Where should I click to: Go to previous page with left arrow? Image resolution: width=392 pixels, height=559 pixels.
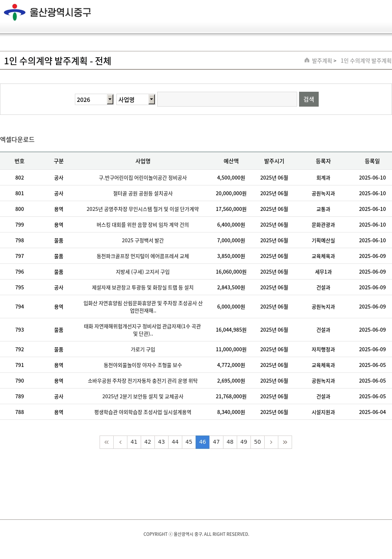pyautogui.click(x=120, y=442)
